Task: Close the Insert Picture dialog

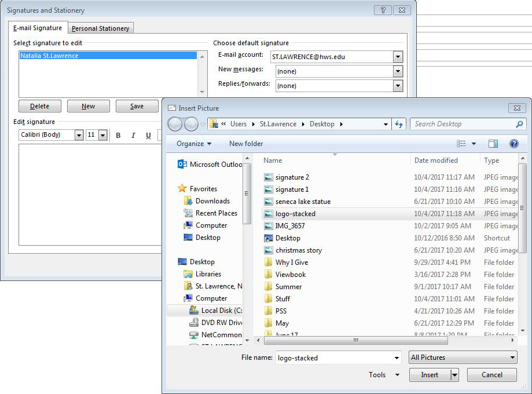Action: [x=517, y=108]
